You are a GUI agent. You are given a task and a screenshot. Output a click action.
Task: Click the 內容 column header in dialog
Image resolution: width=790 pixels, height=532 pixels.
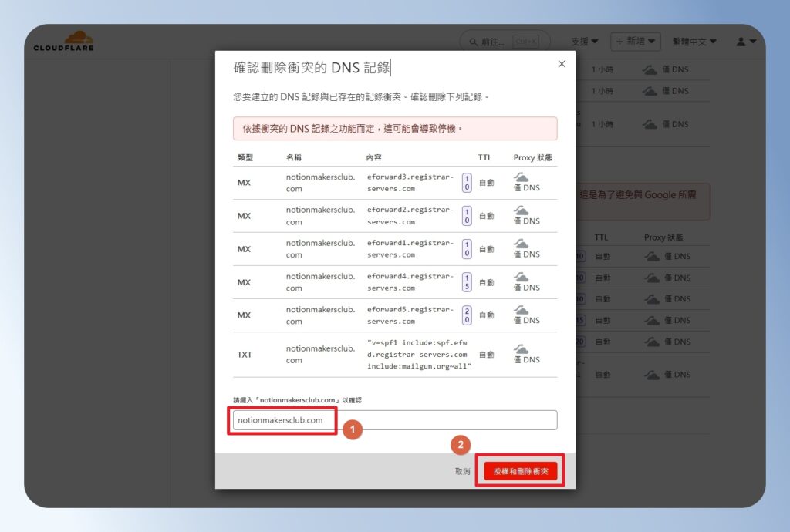(374, 157)
